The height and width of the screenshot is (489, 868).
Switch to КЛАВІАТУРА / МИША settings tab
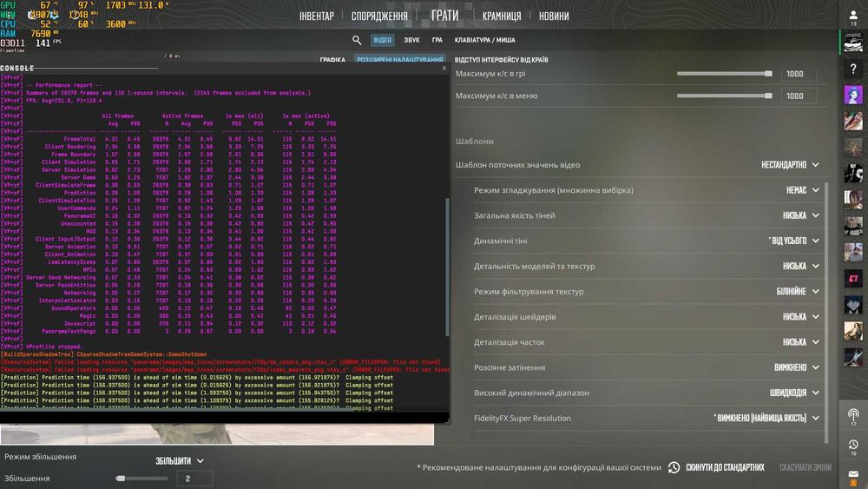click(x=485, y=40)
